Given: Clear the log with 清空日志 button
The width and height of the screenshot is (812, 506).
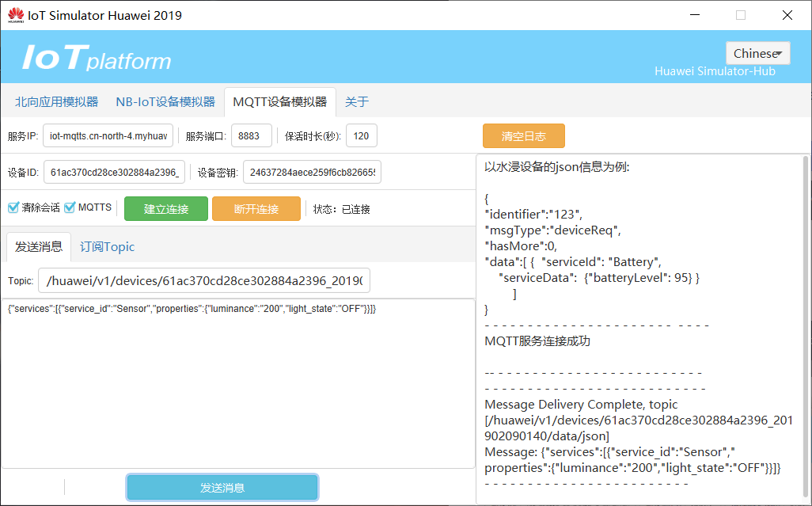Looking at the screenshot, I should [524, 135].
